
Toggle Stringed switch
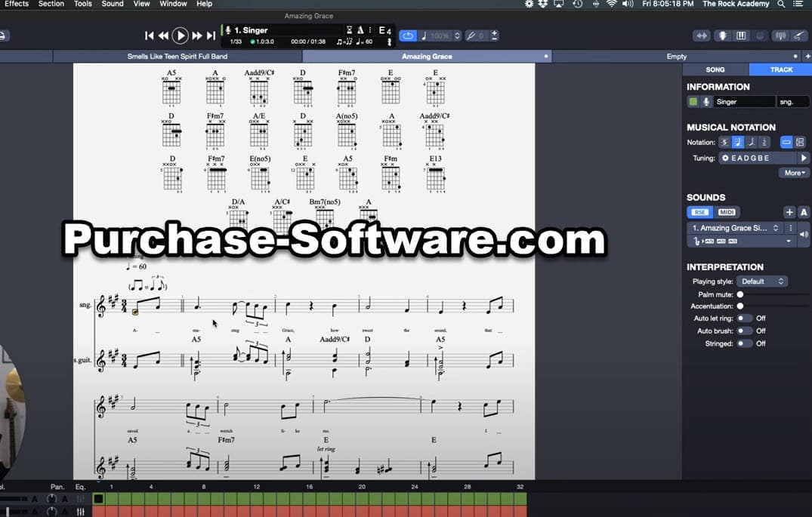744,343
